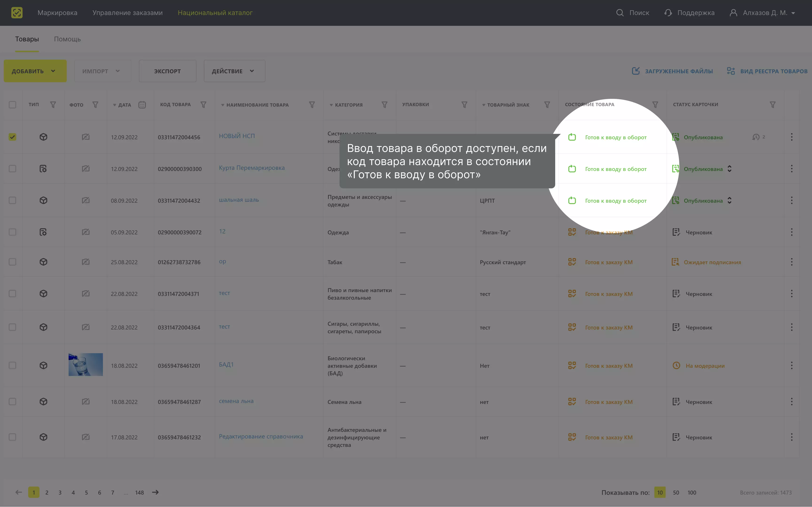Image resolution: width=812 pixels, height=507 pixels.
Task: Expand Опубликована status arrows on Курта Перемаркировка row
Action: 730,169
